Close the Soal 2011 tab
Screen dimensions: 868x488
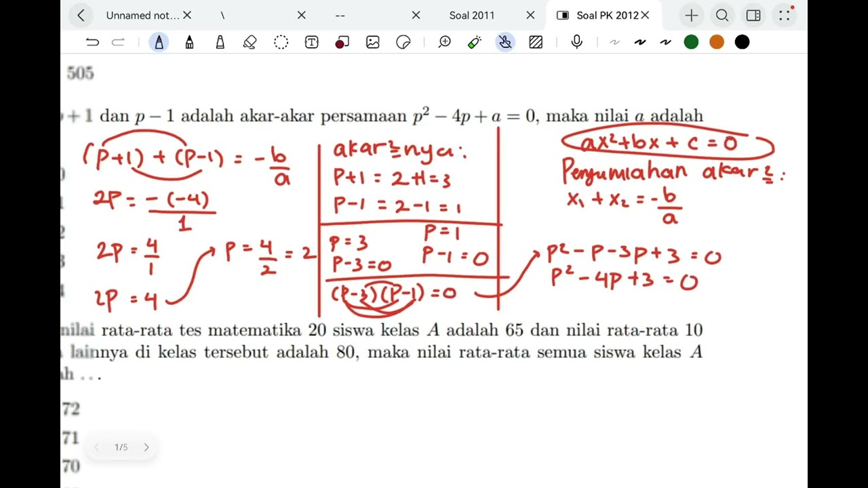531,15
